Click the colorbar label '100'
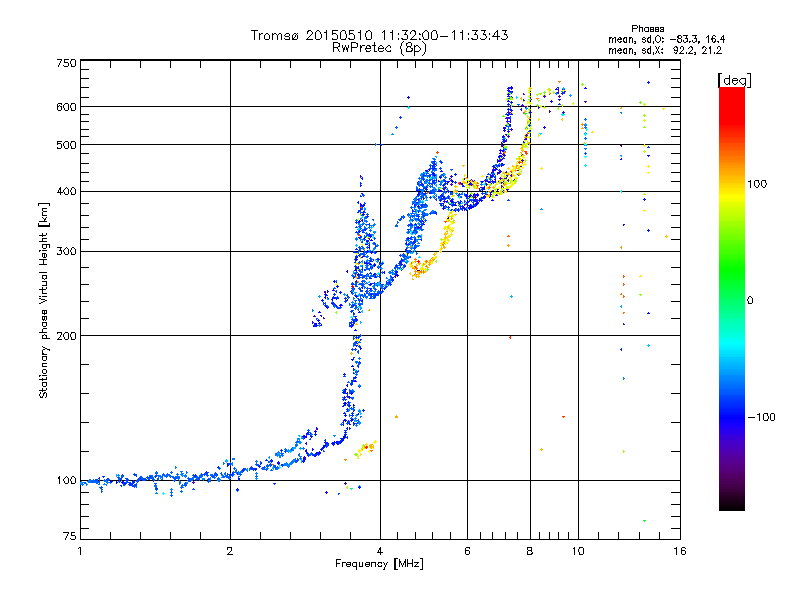Screen dimensions: 800x600 coord(757,184)
